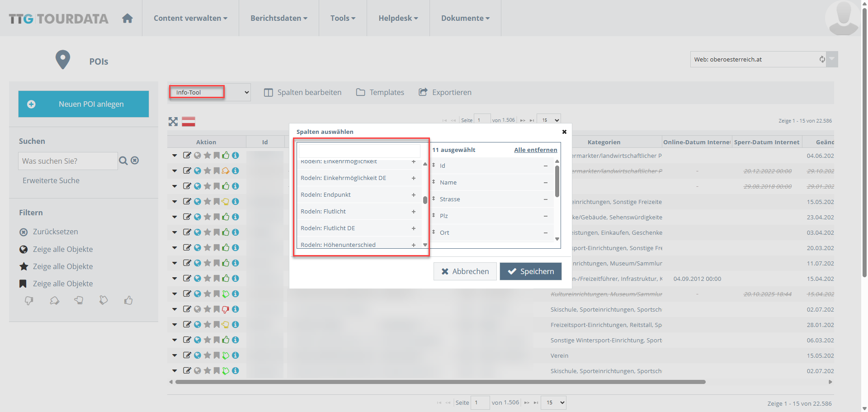This screenshot has width=868, height=412.
Task: Open the Web: oberoesterreich.at dropdown arrow
Action: point(832,59)
